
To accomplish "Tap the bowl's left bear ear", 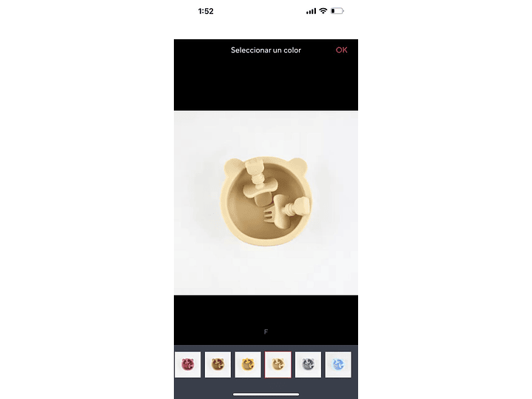I will click(x=234, y=167).
